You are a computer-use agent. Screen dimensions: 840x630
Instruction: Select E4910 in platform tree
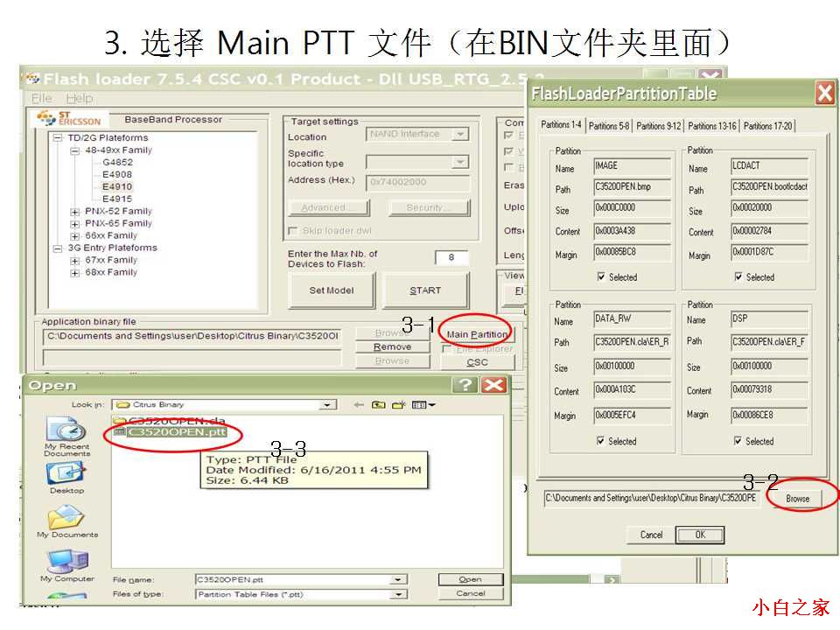(x=116, y=186)
